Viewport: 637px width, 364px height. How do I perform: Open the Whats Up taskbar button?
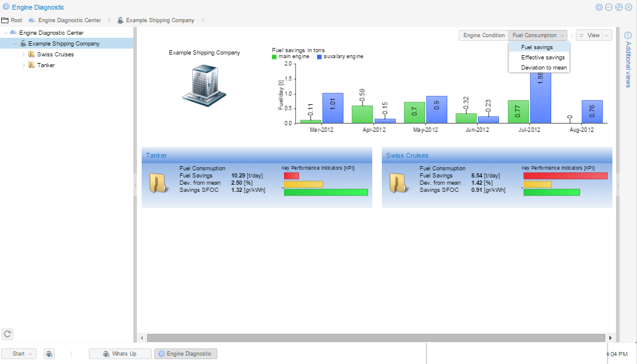[120, 354]
